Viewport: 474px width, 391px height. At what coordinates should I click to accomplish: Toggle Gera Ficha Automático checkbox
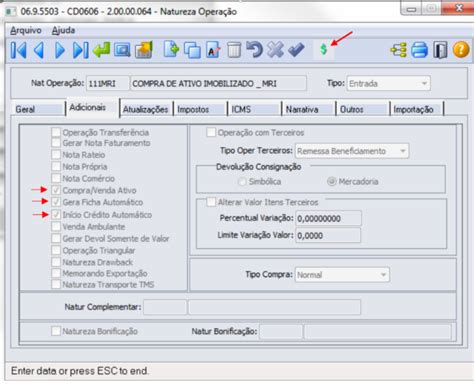(x=56, y=202)
